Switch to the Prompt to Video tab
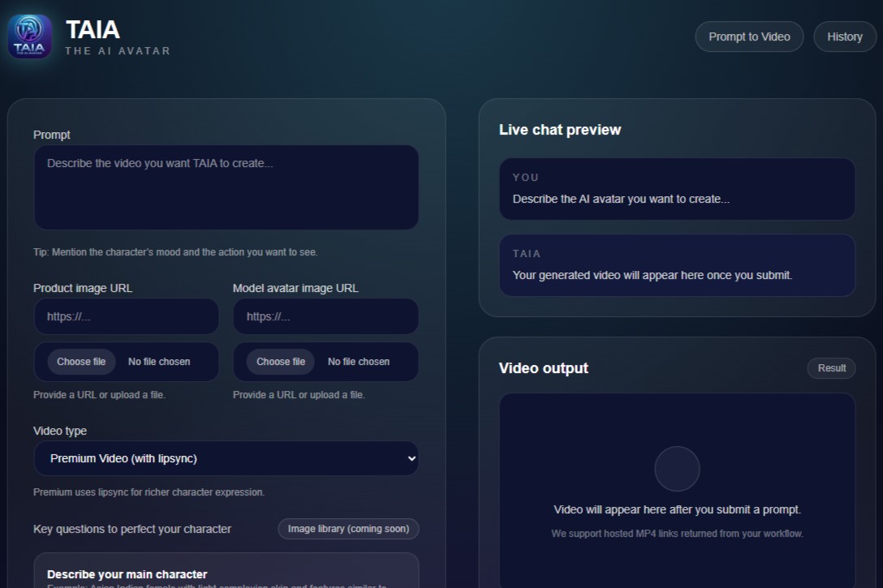 748,36
